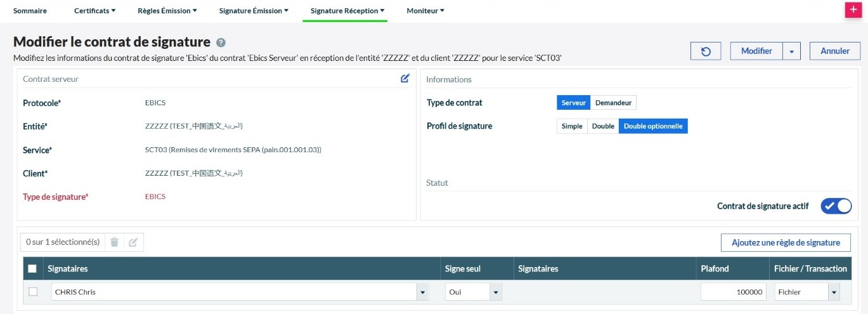Open the Signe seul Oui dropdown
868x314 pixels.
(x=496, y=292)
